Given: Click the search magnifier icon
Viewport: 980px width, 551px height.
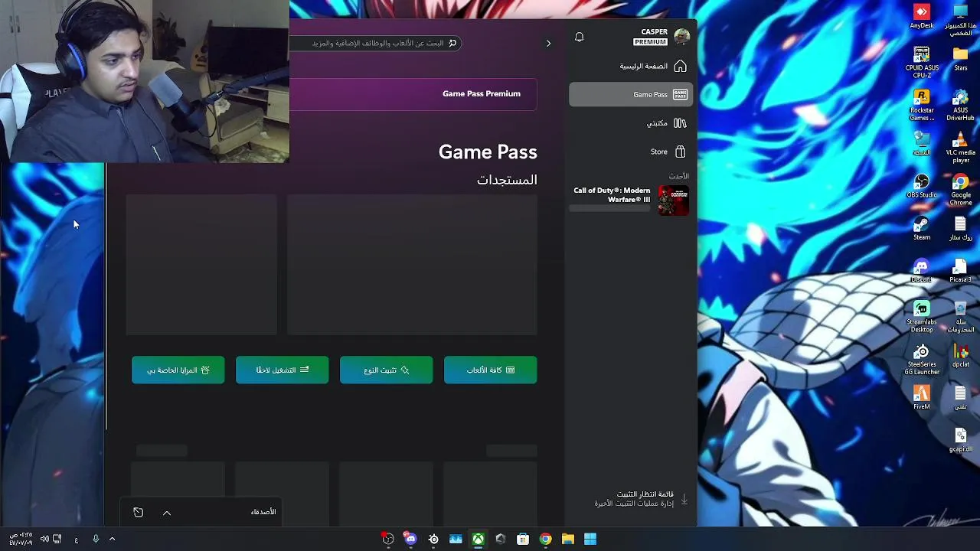Looking at the screenshot, I should pos(452,43).
